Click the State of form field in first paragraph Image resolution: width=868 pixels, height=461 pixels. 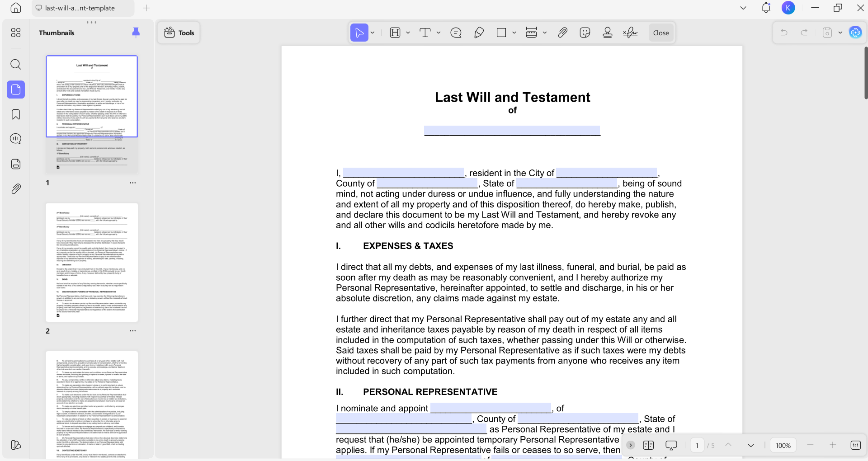click(567, 183)
